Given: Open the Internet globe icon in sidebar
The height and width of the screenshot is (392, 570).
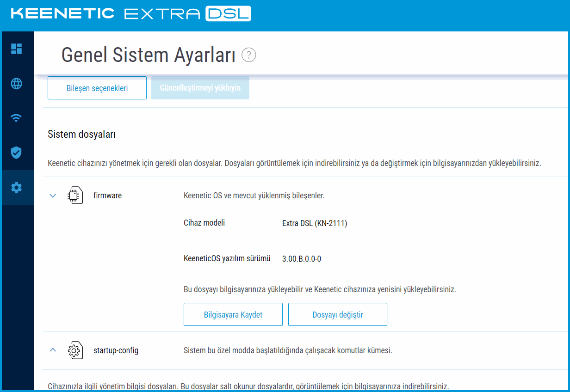Looking at the screenshot, I should pyautogui.click(x=17, y=84).
